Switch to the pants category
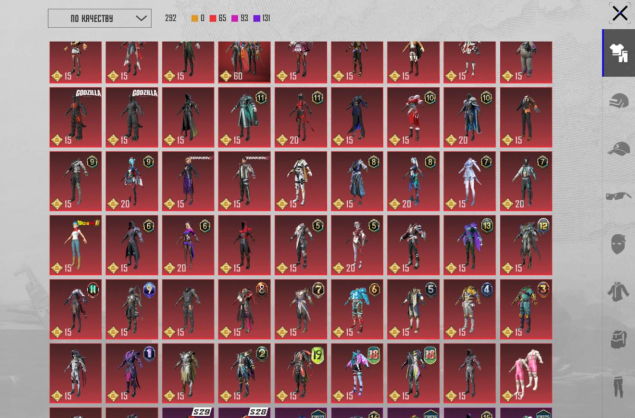This screenshot has width=635, height=418. tap(617, 385)
